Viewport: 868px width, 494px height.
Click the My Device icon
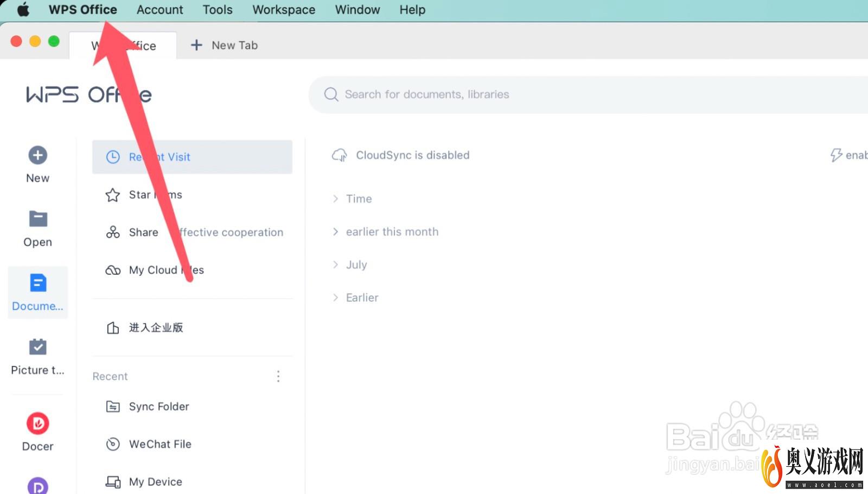point(113,482)
